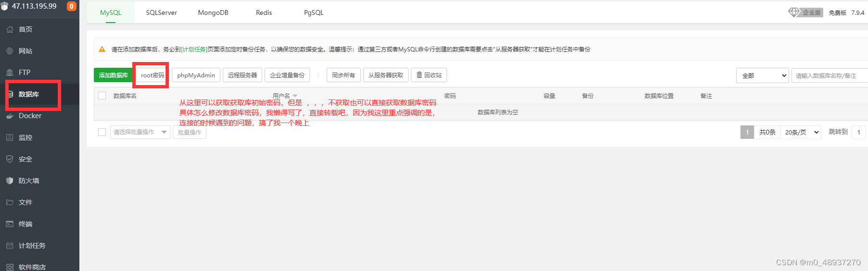Click the warning triangle icon
Screen dimensions: 868x271
tap(102, 49)
